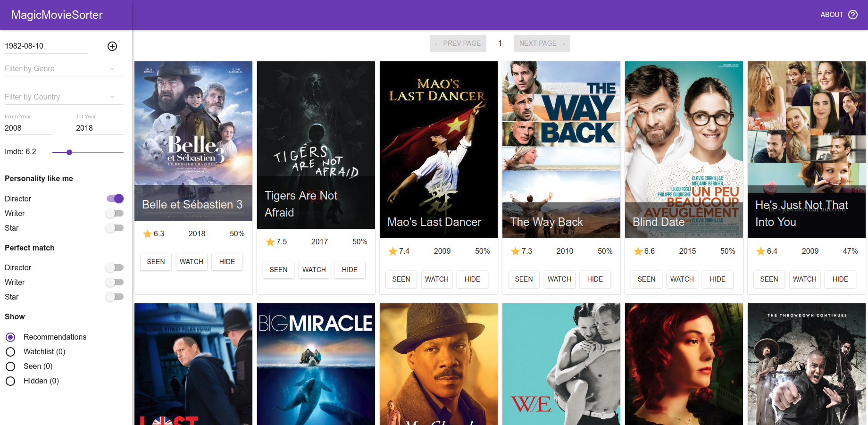Mark The Way Back as SEEN

(524, 279)
